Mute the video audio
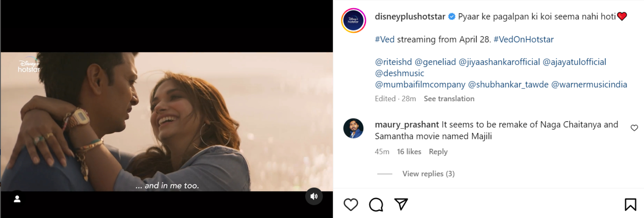The image size is (644, 218). tap(314, 196)
